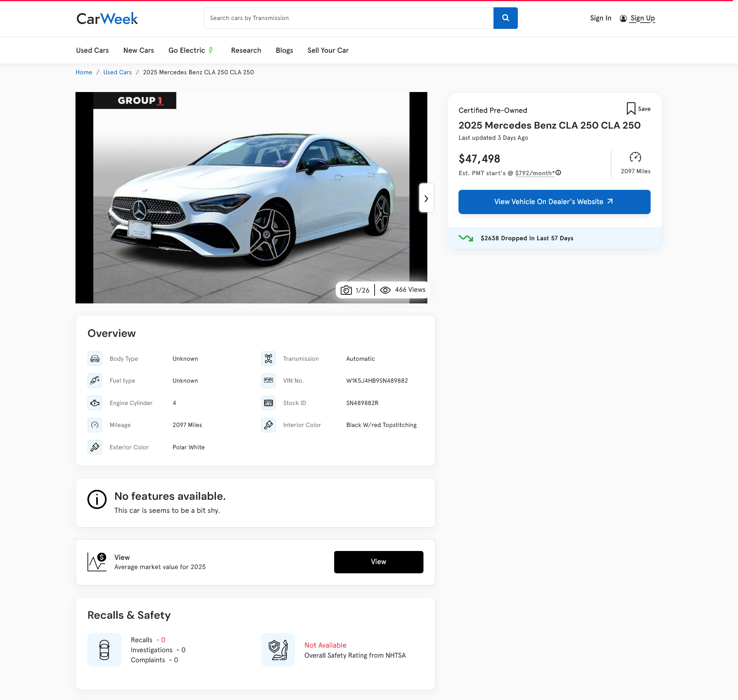This screenshot has width=738, height=700.
Task: Click the Stock ID barcode icon
Action: pos(268,403)
